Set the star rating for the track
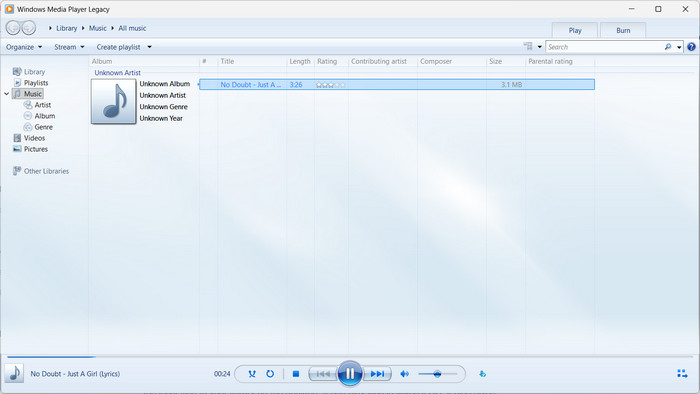This screenshot has height=394, width=700. (331, 84)
